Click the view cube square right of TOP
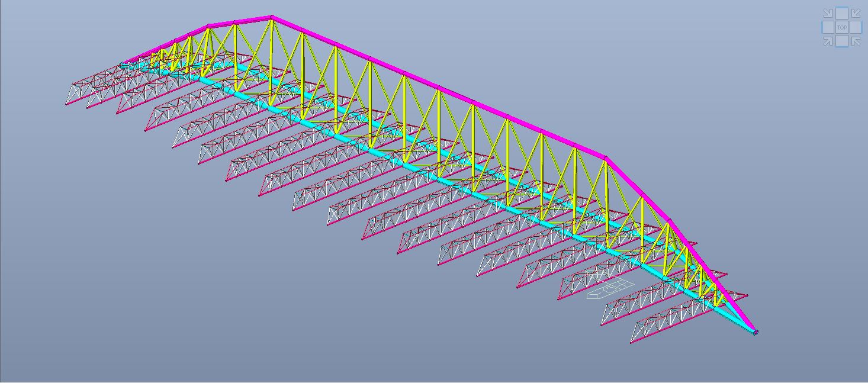The height and width of the screenshot is (383, 868). coord(856,27)
